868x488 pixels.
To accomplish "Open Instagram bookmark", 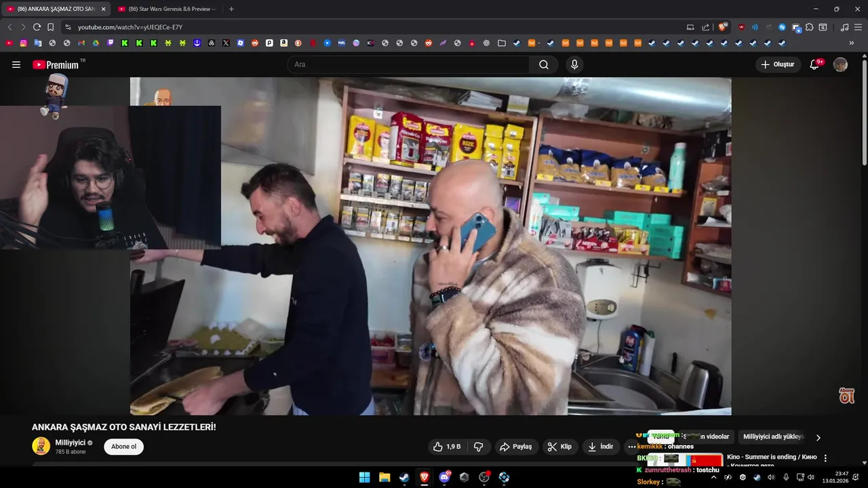I will pyautogui.click(x=23, y=43).
